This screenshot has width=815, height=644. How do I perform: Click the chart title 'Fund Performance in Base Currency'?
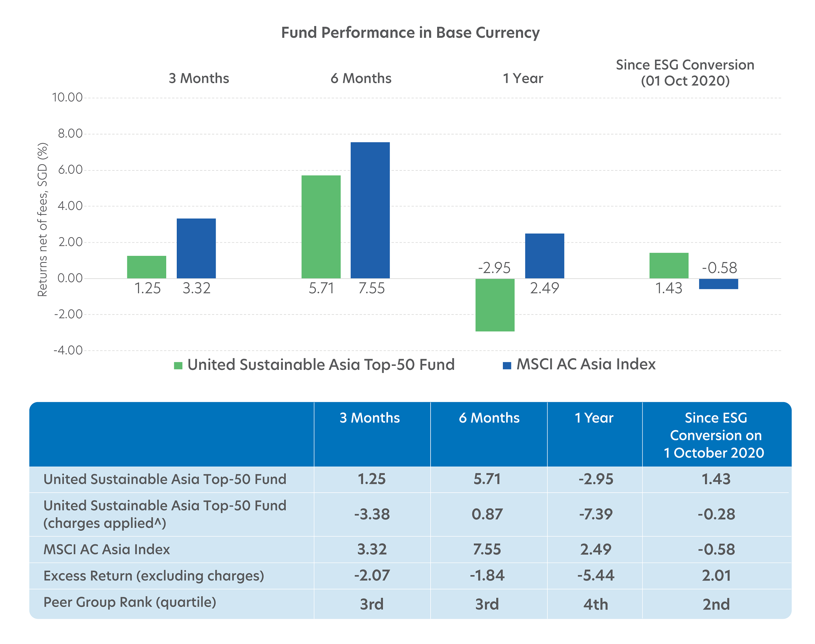(410, 33)
